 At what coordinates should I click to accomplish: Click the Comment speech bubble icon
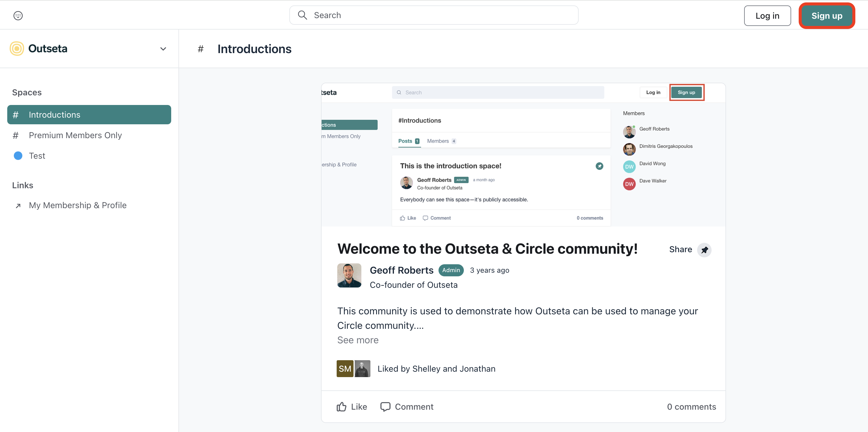pyautogui.click(x=385, y=407)
